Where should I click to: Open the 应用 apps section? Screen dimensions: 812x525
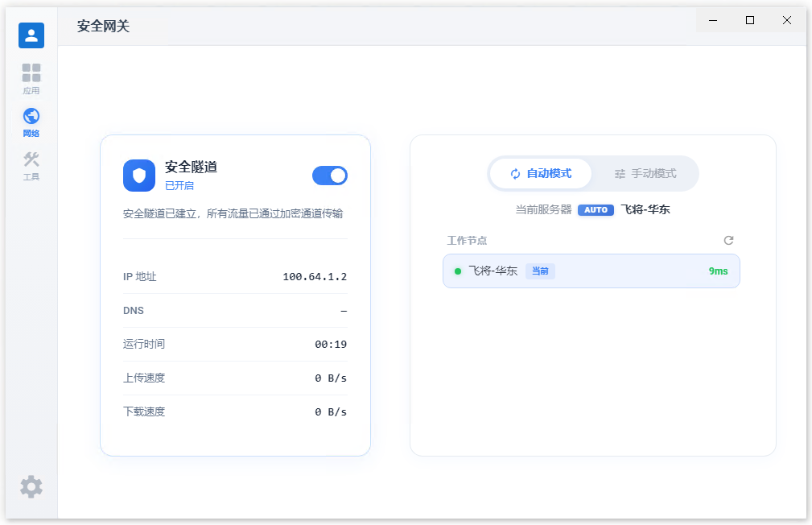click(x=31, y=79)
